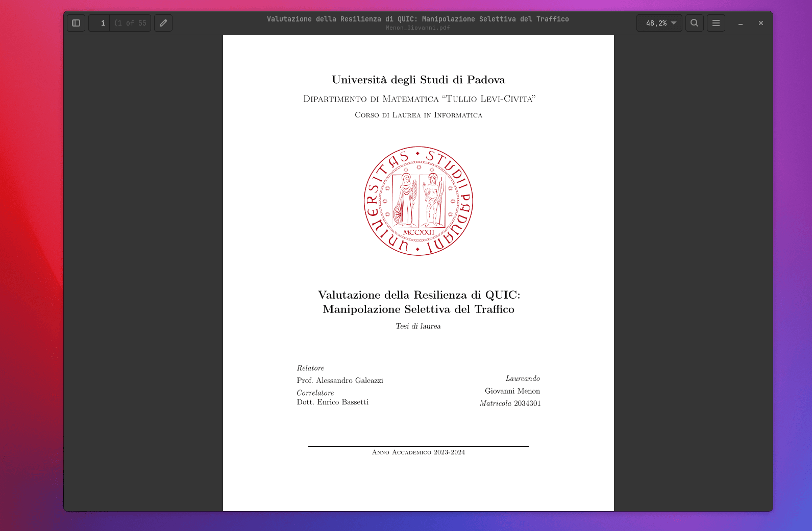Click the line "Manipolazione Selettiva del Traffico"
Image resolution: width=812 pixels, height=531 pixels.
pyautogui.click(x=419, y=309)
